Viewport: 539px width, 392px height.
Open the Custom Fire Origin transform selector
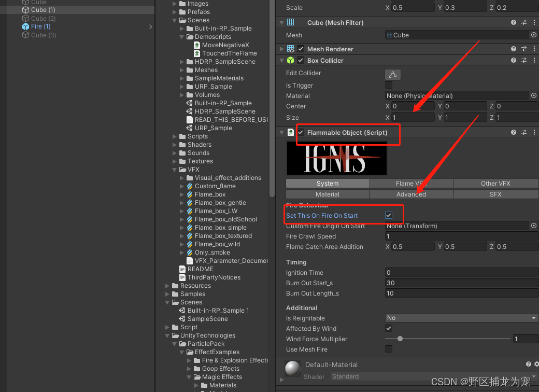point(534,226)
